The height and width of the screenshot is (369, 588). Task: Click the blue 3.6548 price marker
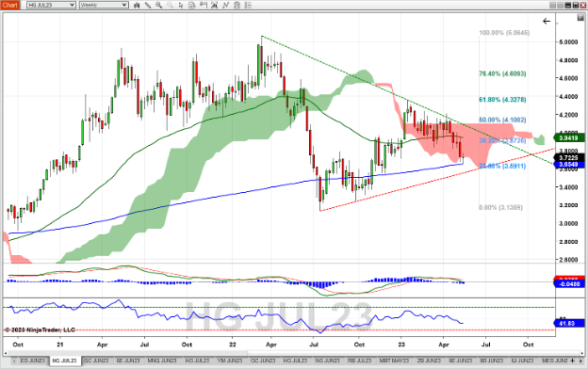pyautogui.click(x=569, y=165)
